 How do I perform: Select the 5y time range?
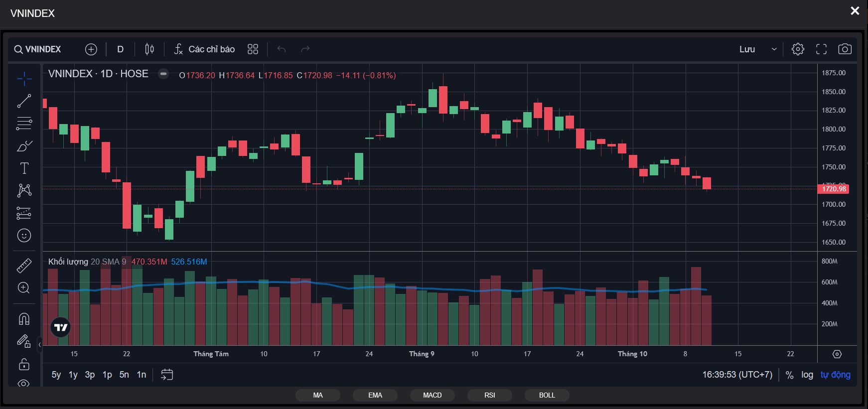pos(56,375)
